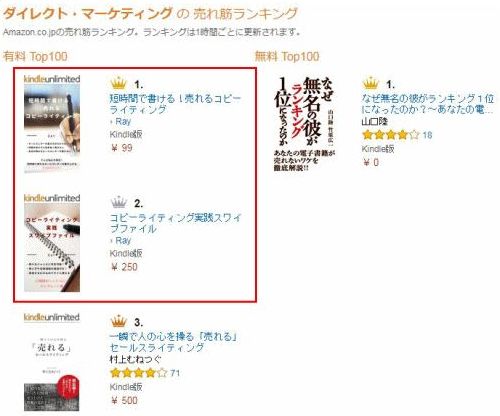Switch to the 有料 Top100 tab

(35, 56)
